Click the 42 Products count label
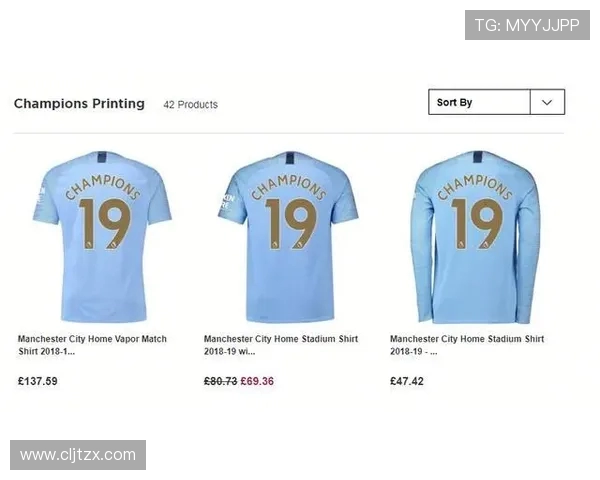Image resolution: width=600 pixels, height=480 pixels. (x=191, y=104)
